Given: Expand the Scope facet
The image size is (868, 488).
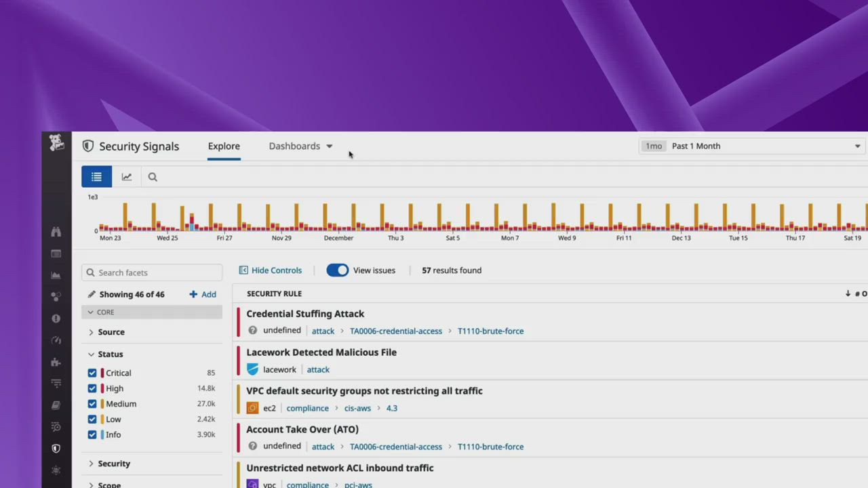Looking at the screenshot, I should (x=104, y=485).
